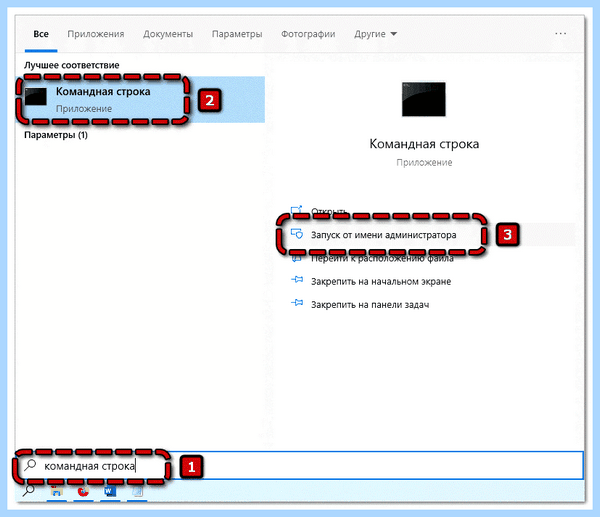This screenshot has height=517, width=600.
Task: Click the Командная строка result icon
Action: [x=36, y=96]
